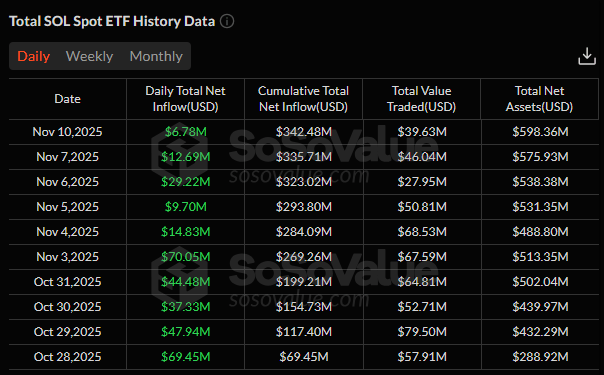The height and width of the screenshot is (375, 604).
Task: Click the Nov 7,2025 date cell
Action: pyautogui.click(x=67, y=157)
